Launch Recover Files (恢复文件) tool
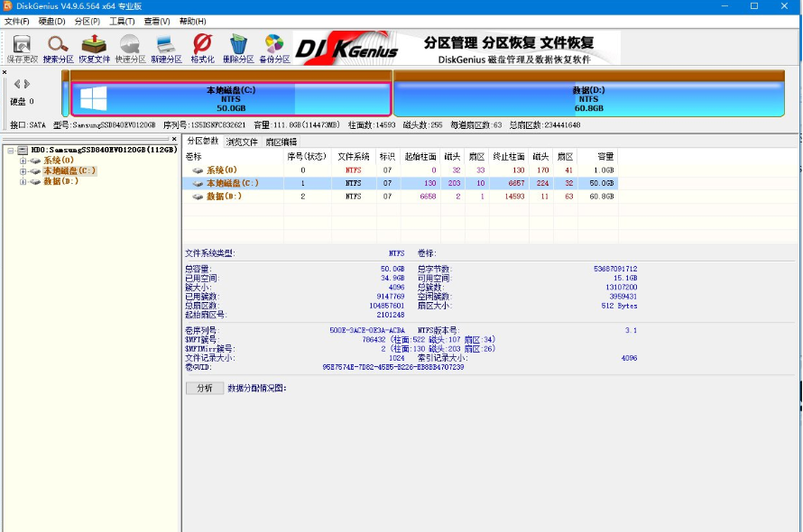 [94, 49]
